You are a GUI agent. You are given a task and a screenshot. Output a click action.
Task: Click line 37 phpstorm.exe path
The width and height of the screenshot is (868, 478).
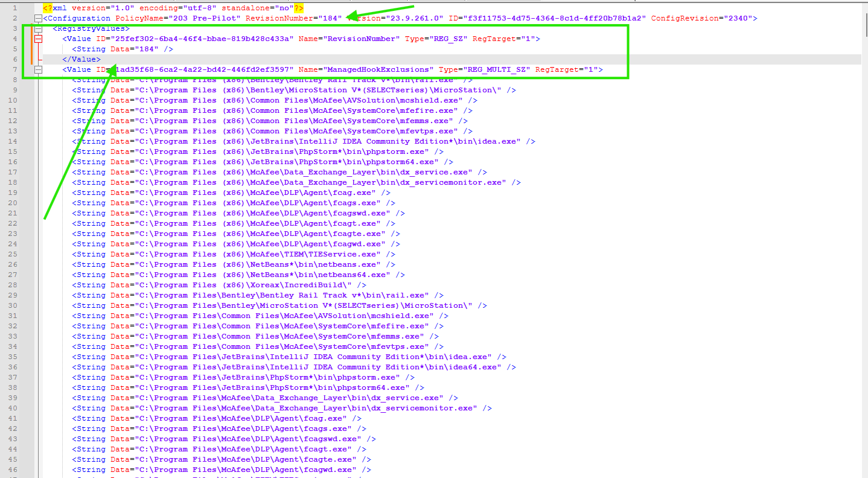(267, 377)
